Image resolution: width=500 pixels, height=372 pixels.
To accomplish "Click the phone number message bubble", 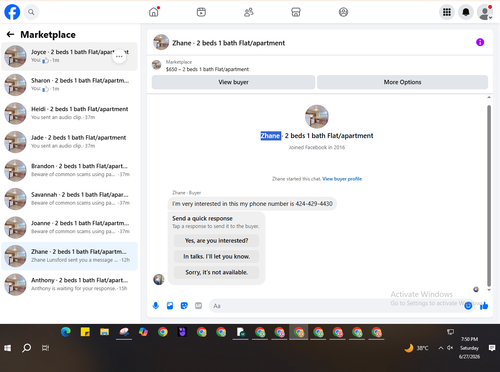I will (x=252, y=204).
